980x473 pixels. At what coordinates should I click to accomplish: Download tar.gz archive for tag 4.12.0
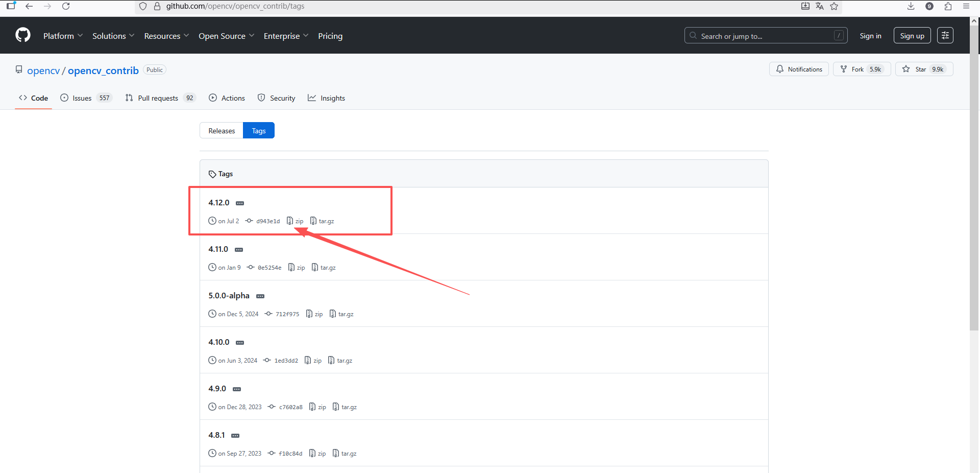coord(322,221)
